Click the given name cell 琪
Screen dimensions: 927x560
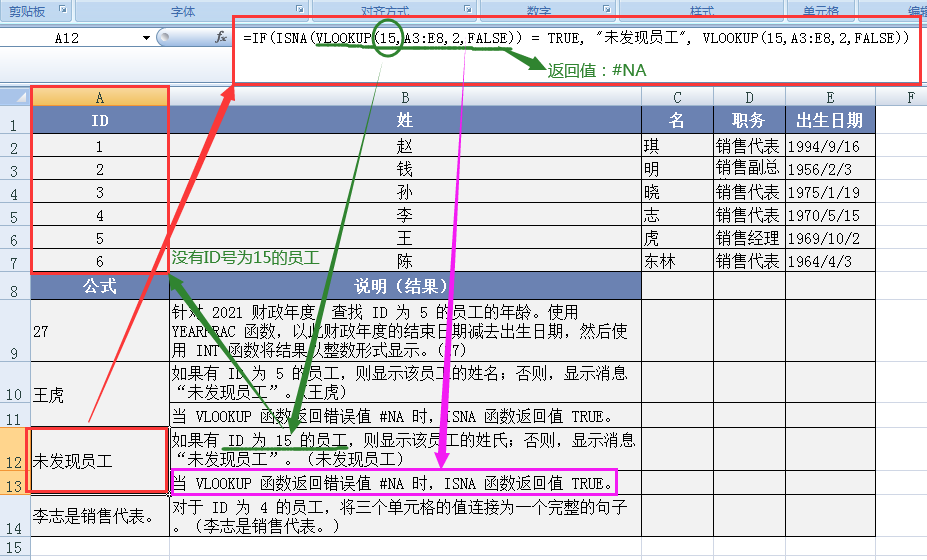677,145
